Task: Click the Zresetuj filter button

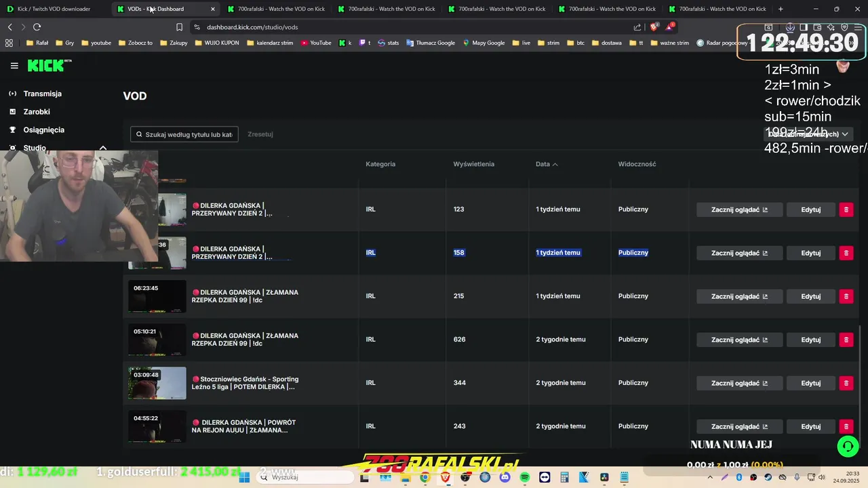Action: click(x=260, y=134)
